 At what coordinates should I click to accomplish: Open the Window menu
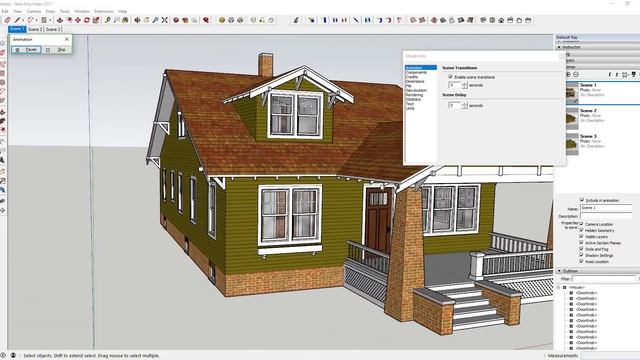[82, 11]
